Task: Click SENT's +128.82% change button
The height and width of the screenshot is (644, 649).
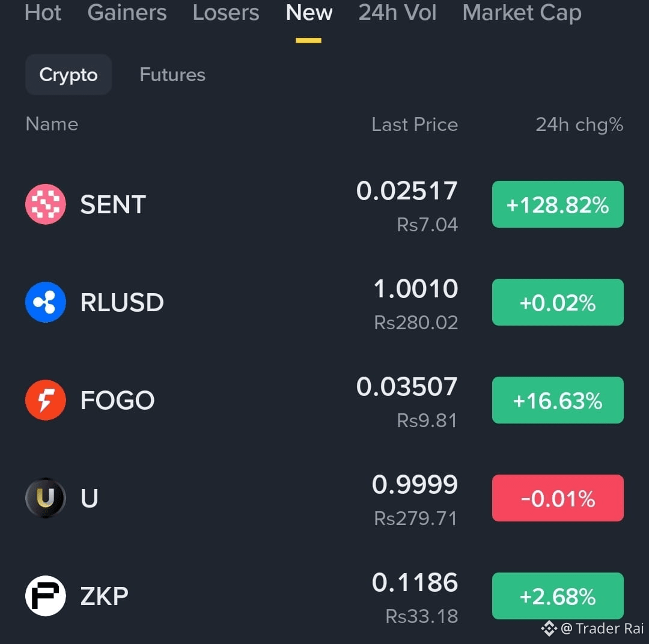Action: 558,204
